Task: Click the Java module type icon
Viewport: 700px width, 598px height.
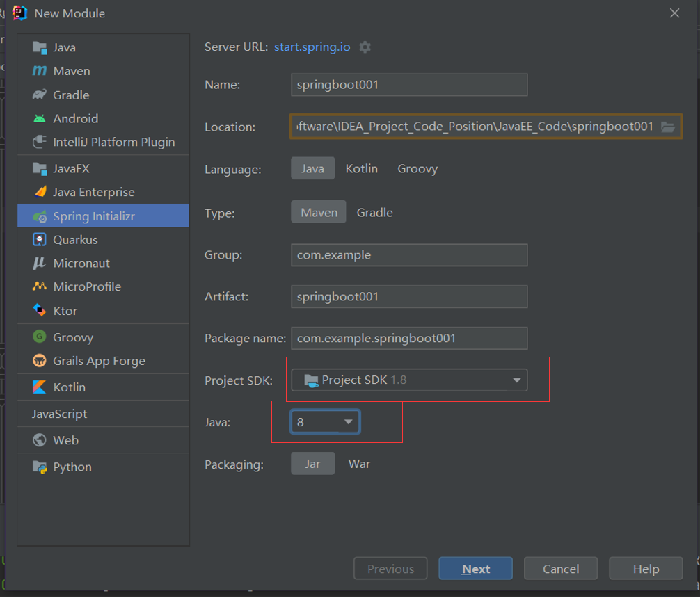Action: pos(40,47)
